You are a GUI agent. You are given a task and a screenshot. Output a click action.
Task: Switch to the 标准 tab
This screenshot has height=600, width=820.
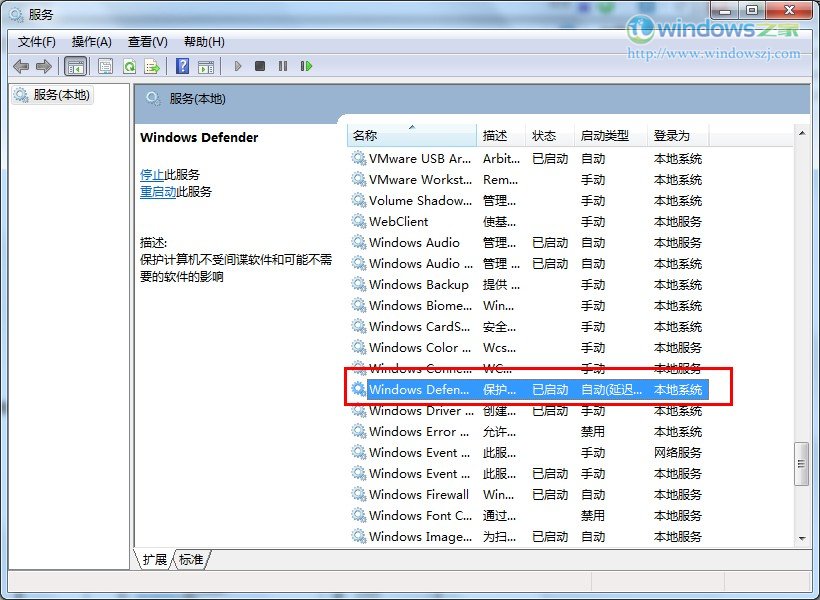click(x=191, y=560)
